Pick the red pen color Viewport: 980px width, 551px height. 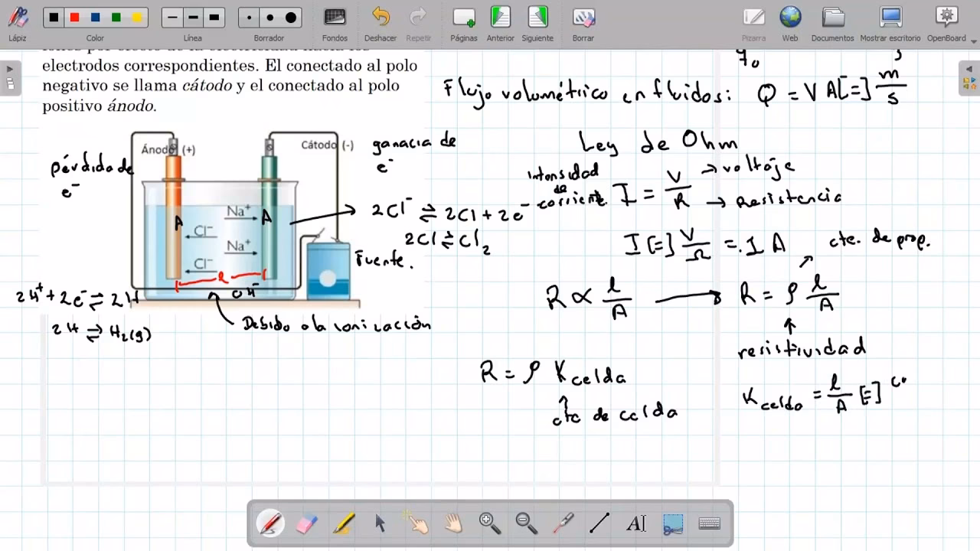coord(74,18)
